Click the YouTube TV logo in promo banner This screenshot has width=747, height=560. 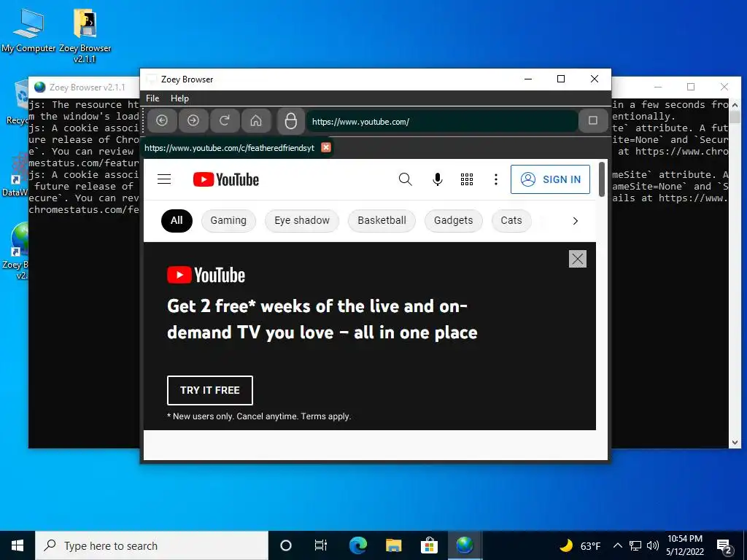(x=206, y=275)
